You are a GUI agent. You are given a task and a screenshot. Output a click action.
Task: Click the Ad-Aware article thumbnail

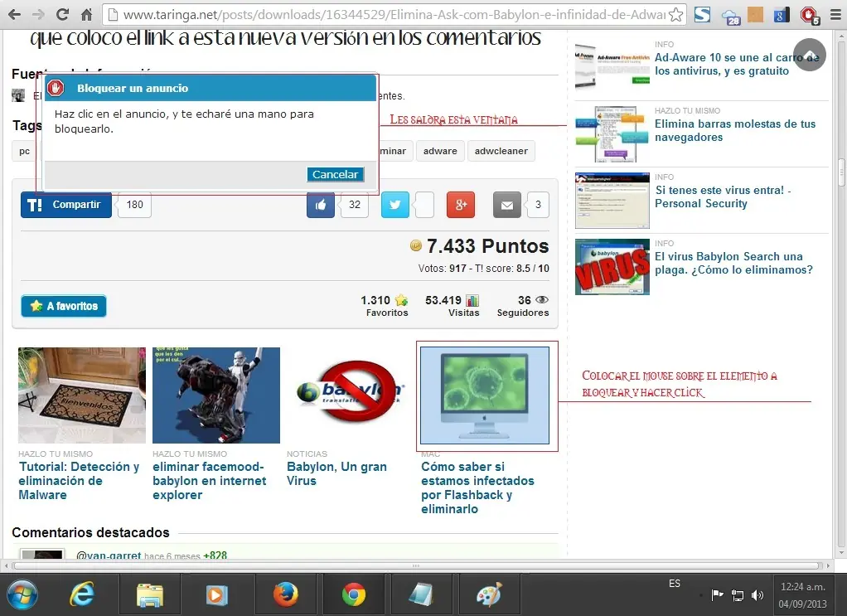tap(612, 67)
